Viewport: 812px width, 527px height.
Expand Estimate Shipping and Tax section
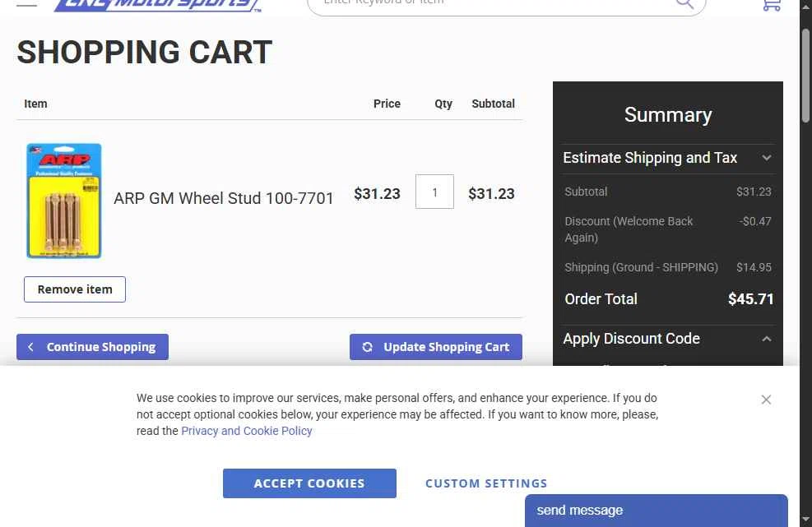coord(667,158)
